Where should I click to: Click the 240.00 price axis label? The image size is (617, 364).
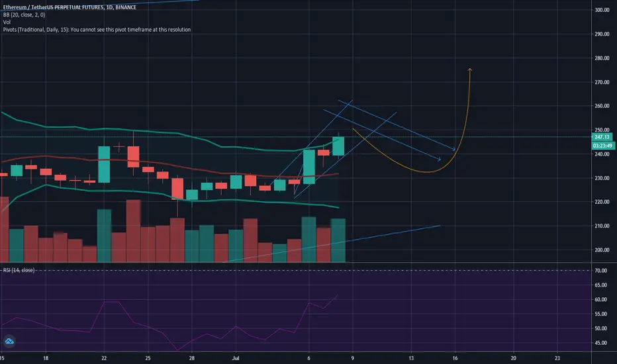602,154
